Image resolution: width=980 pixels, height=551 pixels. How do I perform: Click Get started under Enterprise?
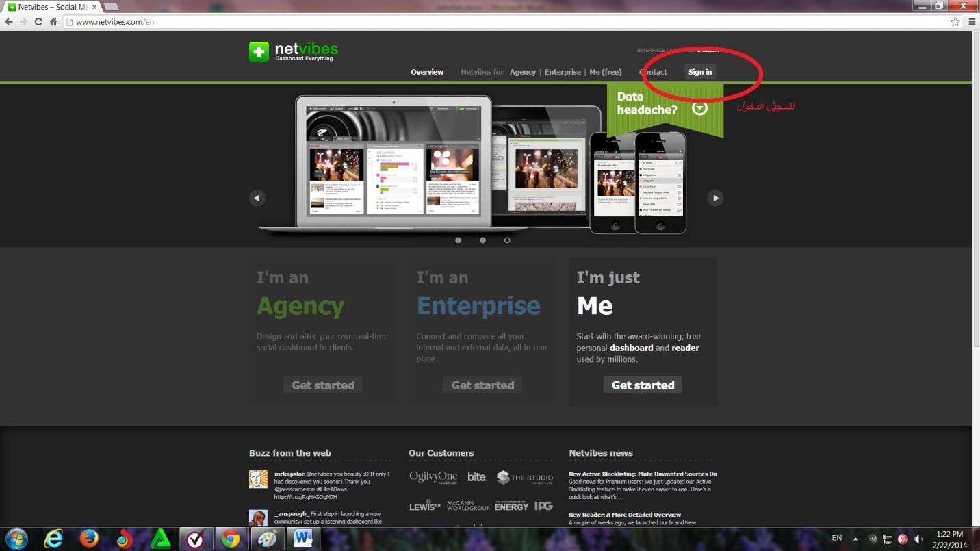click(482, 385)
